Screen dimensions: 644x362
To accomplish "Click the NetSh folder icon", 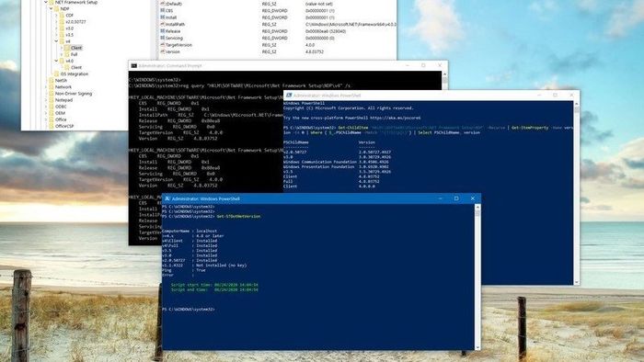I will click(52, 80).
